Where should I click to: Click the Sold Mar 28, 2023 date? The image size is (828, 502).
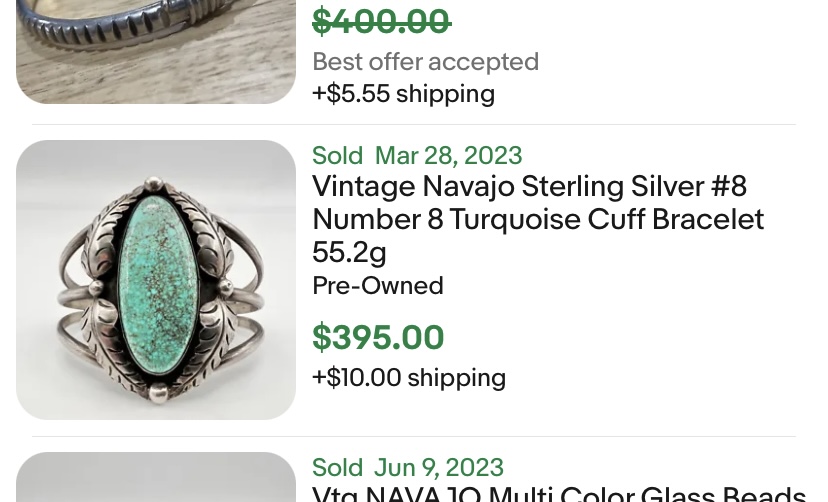point(417,156)
